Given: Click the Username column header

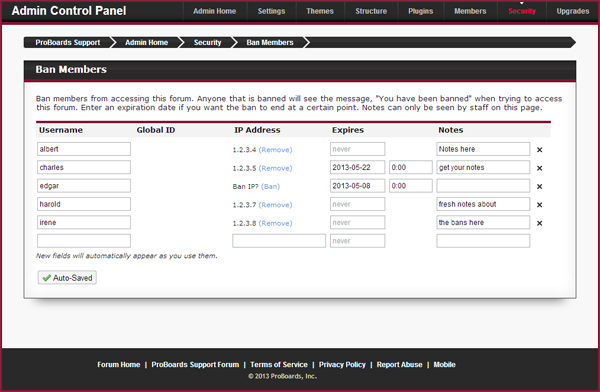Looking at the screenshot, I should 61,130.
